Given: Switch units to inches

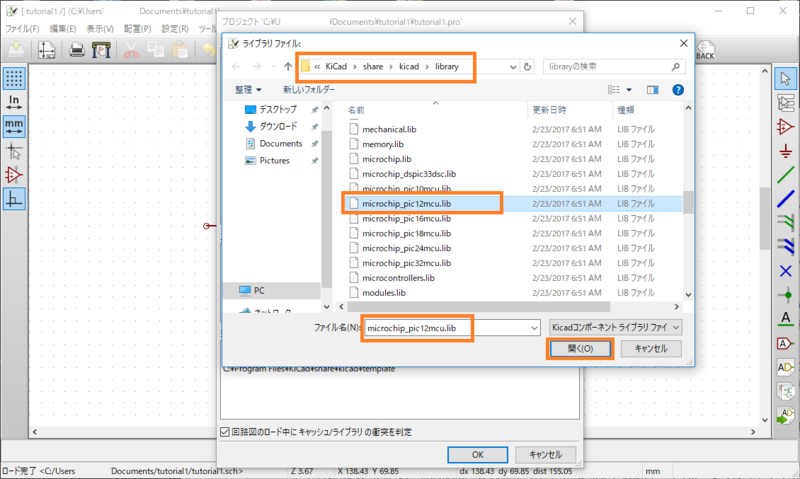Looking at the screenshot, I should (14, 102).
